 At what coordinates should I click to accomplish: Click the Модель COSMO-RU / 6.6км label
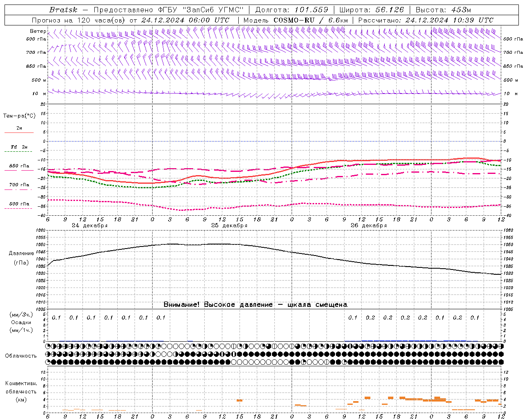[x=296, y=20]
